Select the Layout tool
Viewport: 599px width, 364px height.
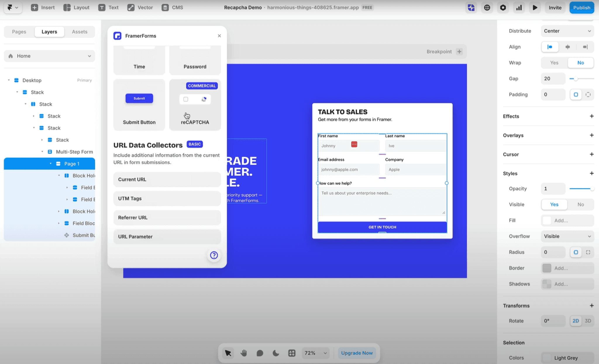click(x=76, y=7)
